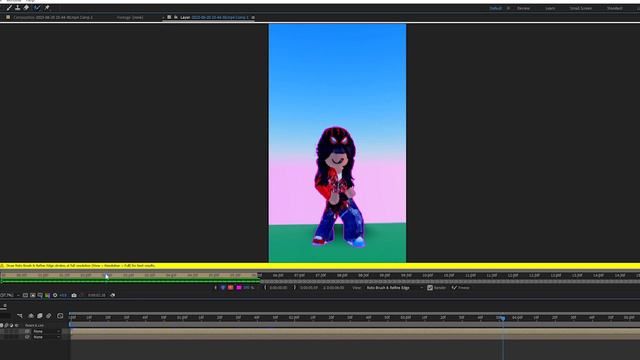Take a snapshot with the camera icon
Viewport: 640px width, 360px height.
pyautogui.click(x=74, y=295)
